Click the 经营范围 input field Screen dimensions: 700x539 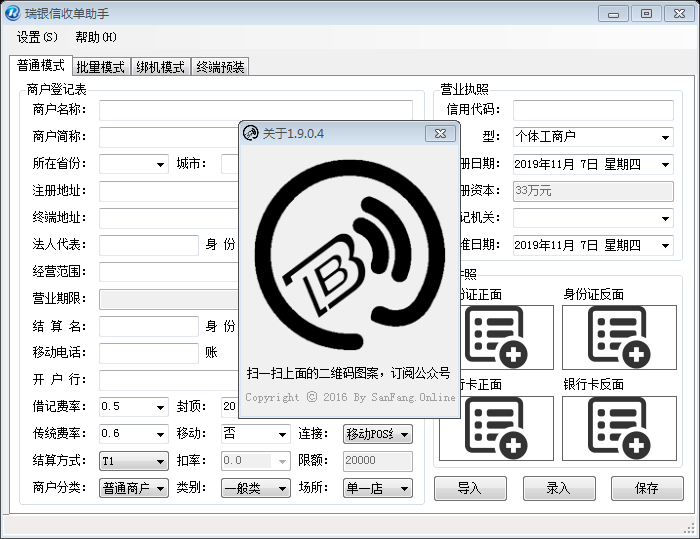(x=169, y=272)
